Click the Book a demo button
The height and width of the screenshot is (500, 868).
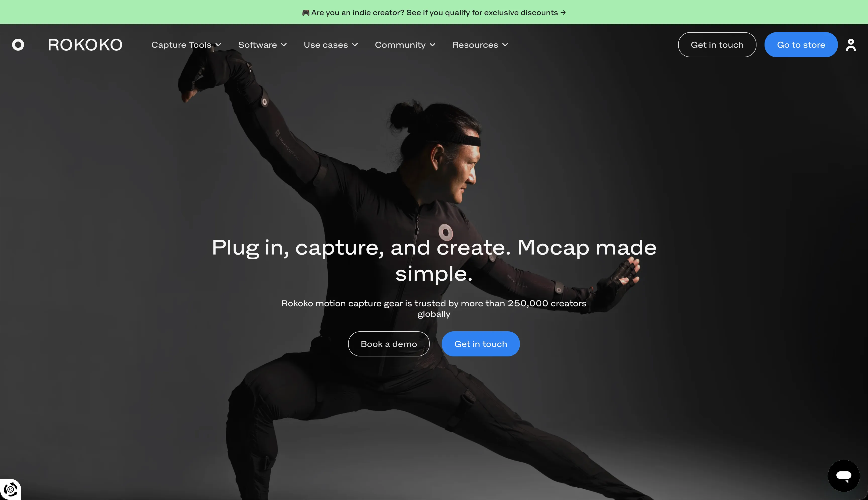coord(389,344)
